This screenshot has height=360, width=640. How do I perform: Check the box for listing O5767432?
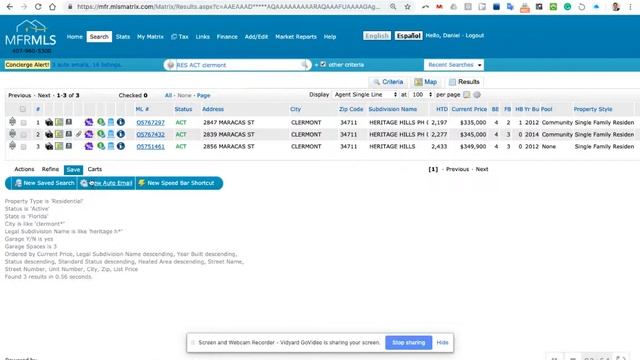(x=24, y=134)
